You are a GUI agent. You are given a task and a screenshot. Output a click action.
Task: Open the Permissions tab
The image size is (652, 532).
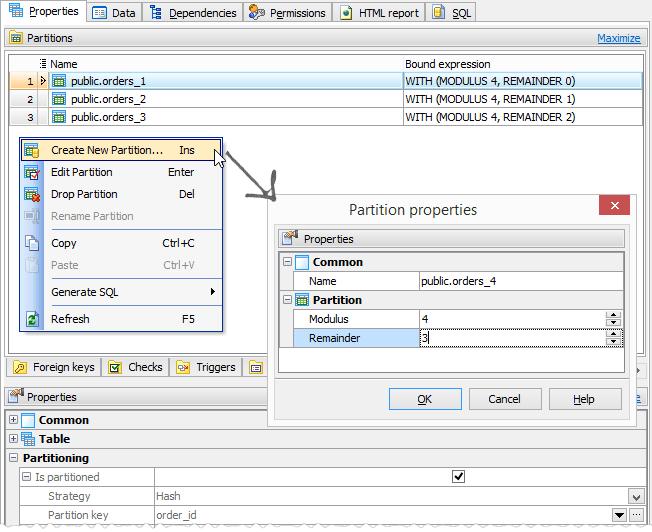click(287, 12)
